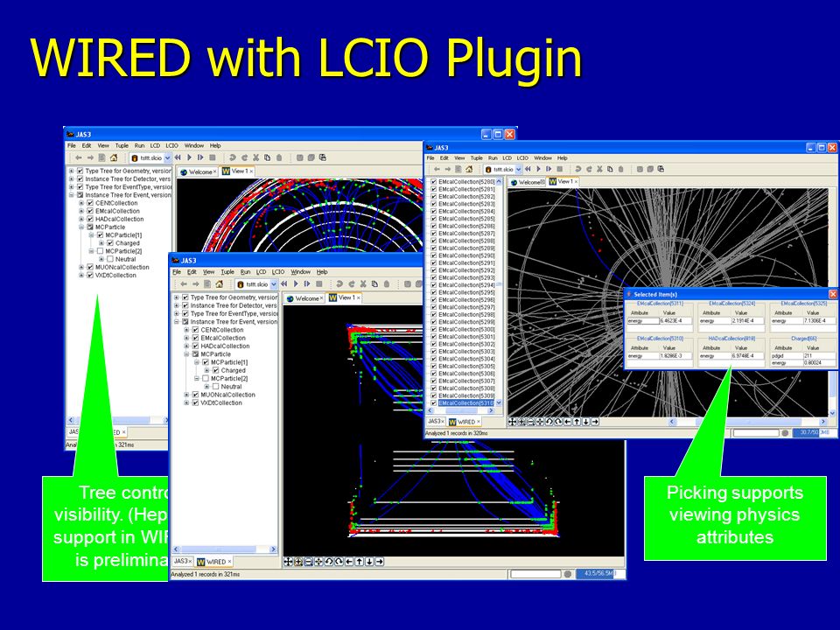Screen dimensions: 840x630
Task: Click play icon in left JAS3 toolbar
Action: (189, 157)
